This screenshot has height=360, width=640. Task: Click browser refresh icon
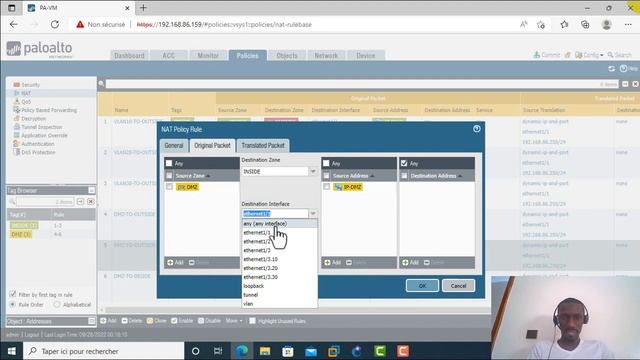[55, 24]
